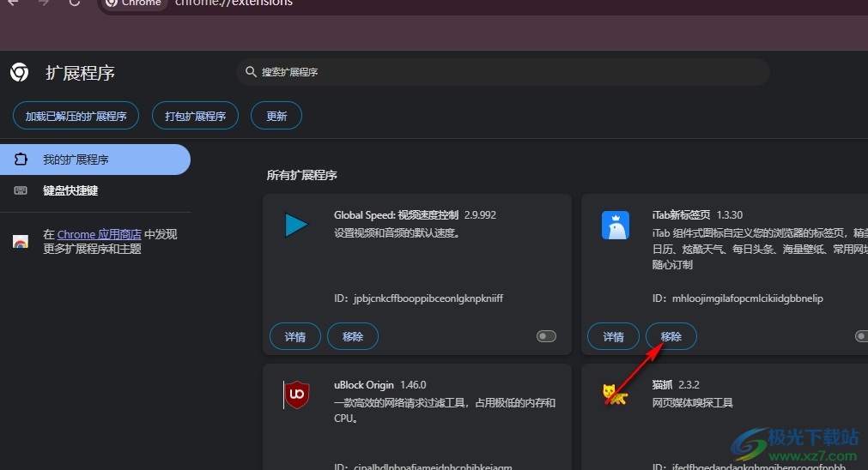Open 详情 for iTab新标签页 extension
The height and width of the screenshot is (470, 868).
pyautogui.click(x=613, y=336)
